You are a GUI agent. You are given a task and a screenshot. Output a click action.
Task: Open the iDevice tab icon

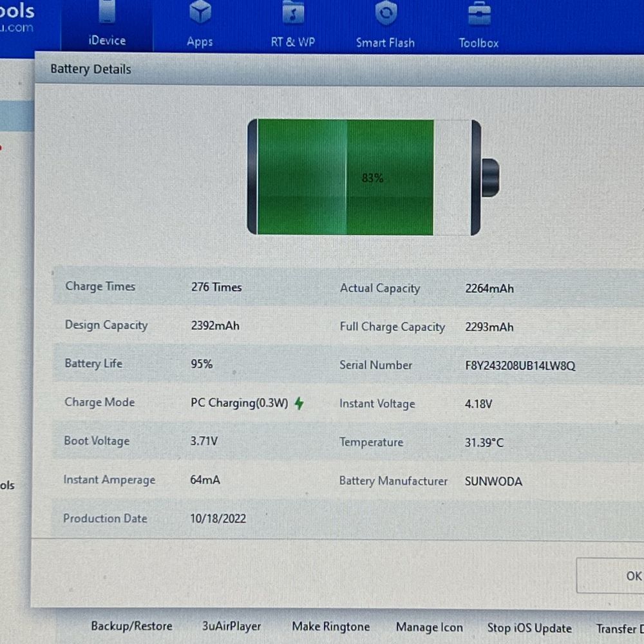(107, 12)
